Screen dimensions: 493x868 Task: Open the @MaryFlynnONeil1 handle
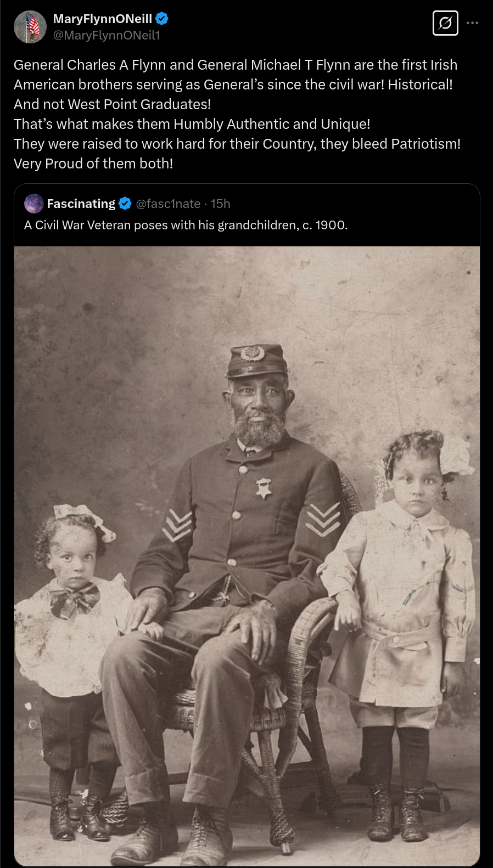tap(107, 35)
